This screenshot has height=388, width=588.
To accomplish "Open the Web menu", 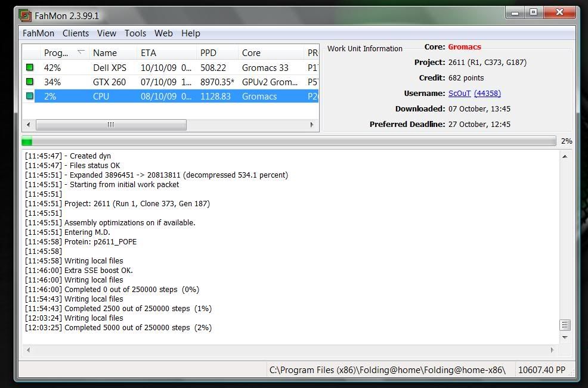I will (x=163, y=33).
